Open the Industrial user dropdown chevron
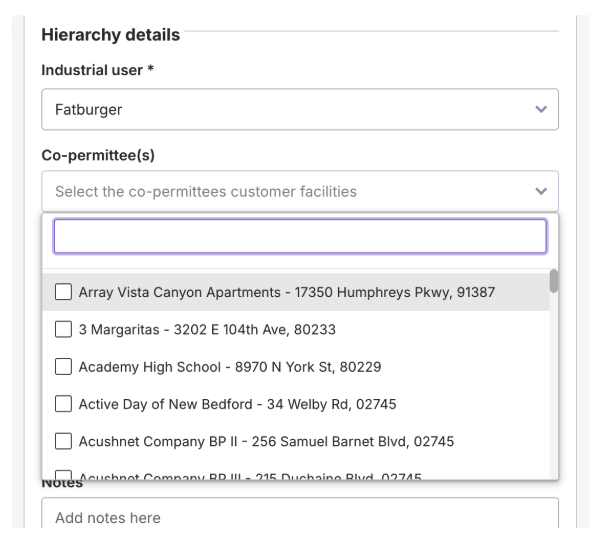Image resolution: width=603 pixels, height=542 pixels. click(x=542, y=110)
